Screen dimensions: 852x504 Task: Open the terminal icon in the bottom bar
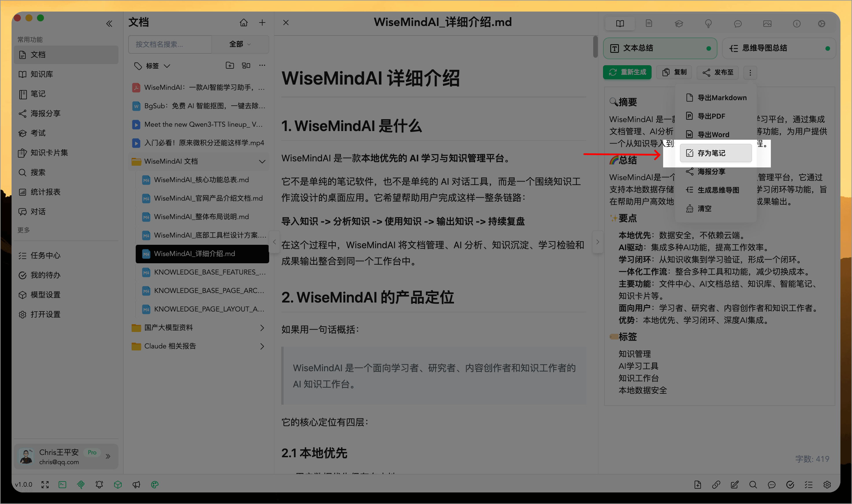(x=62, y=485)
